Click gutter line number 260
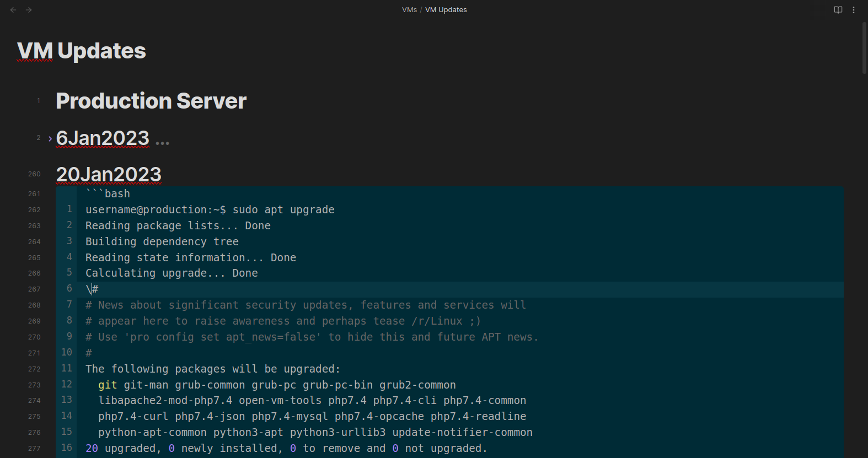Viewport: 868px width, 458px height. pos(34,174)
